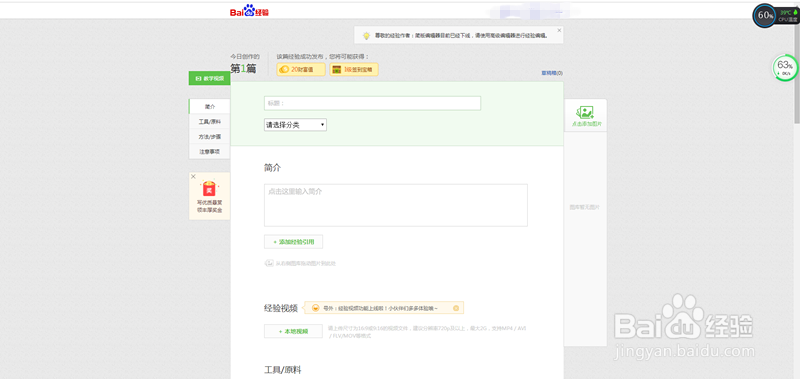Click the 签到宝箱 treasure chest badge
Screen dimensions: 800x379
click(x=354, y=69)
